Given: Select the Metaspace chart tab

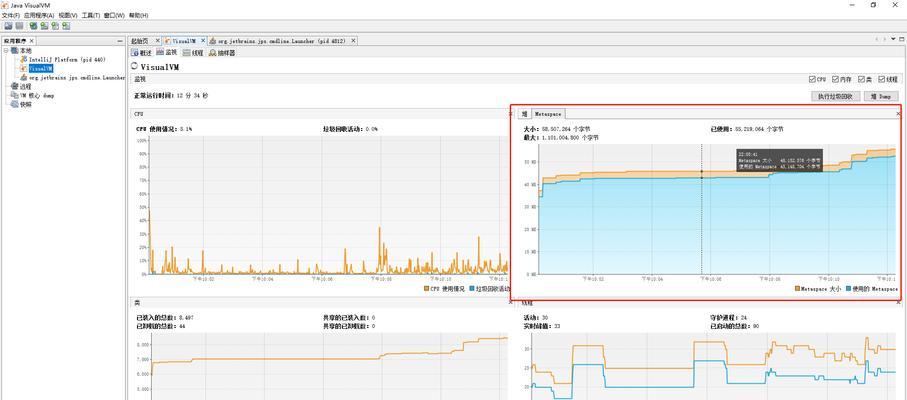Looking at the screenshot, I should click(x=547, y=114).
